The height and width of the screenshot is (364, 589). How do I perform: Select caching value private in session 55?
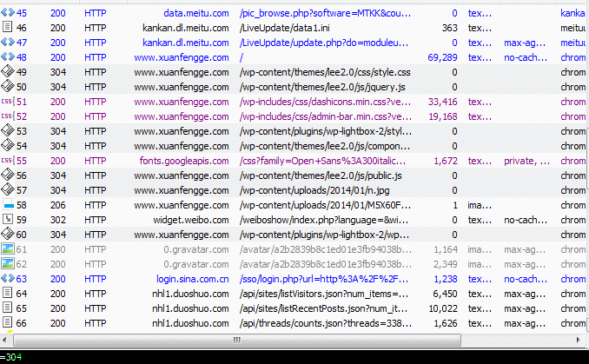[526, 161]
